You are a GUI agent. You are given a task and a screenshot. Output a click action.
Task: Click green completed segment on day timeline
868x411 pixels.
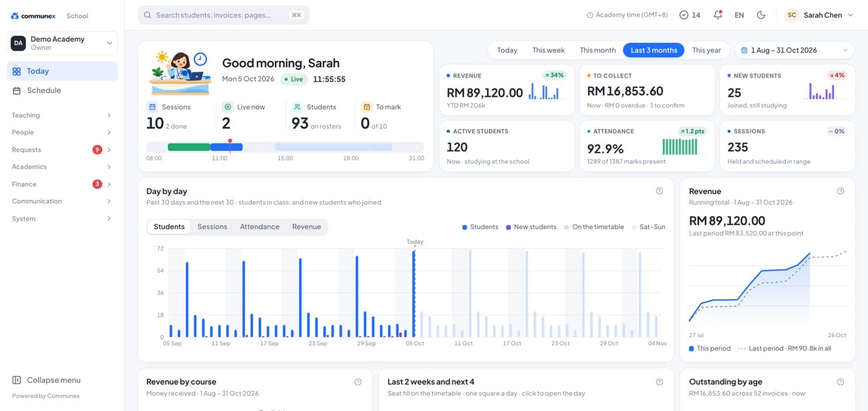(189, 147)
